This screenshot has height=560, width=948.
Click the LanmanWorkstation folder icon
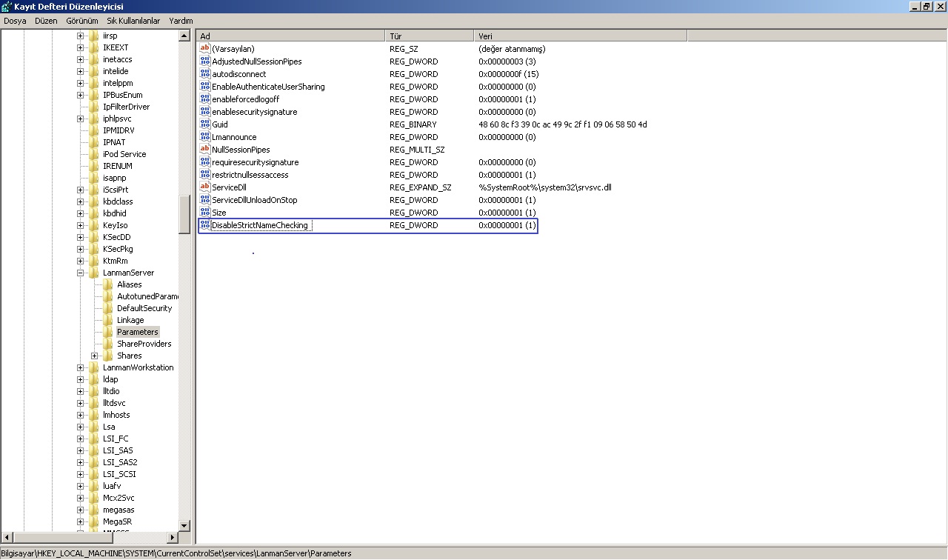(94, 367)
